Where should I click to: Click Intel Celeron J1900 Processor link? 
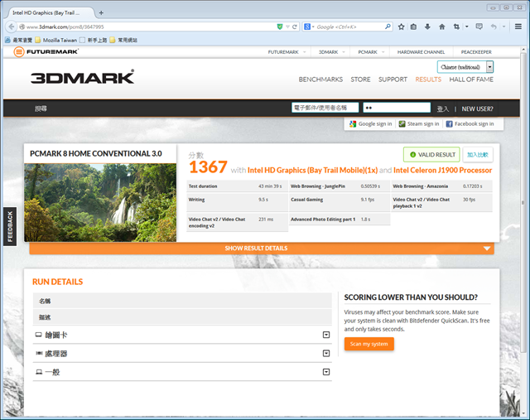tap(442, 170)
